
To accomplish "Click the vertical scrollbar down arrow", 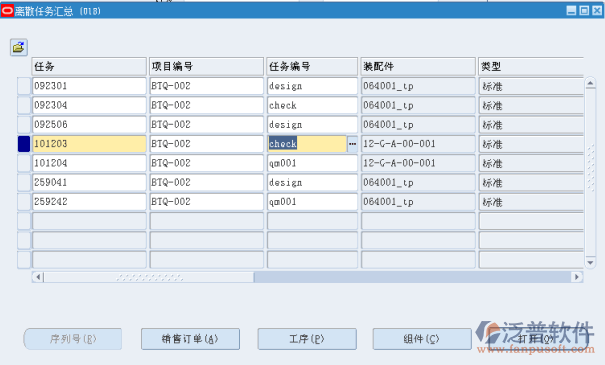I will coord(590,262).
